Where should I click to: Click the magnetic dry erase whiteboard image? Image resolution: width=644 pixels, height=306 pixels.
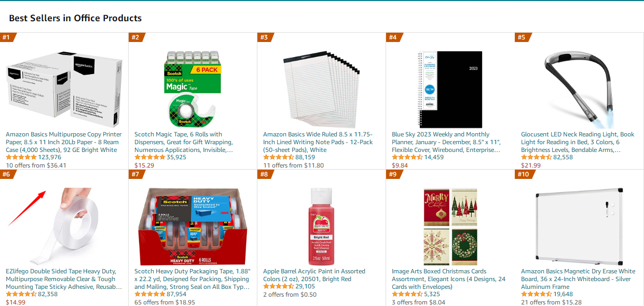coord(579,226)
